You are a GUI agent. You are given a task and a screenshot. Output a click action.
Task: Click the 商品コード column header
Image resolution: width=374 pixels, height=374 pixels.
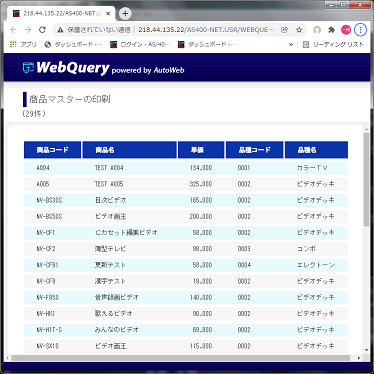click(x=52, y=150)
